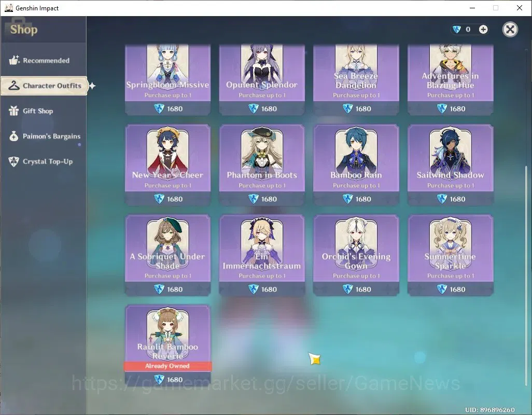Open the New Year's Cheer outfit card
This screenshot has width=532, height=415.
pyautogui.click(x=167, y=165)
